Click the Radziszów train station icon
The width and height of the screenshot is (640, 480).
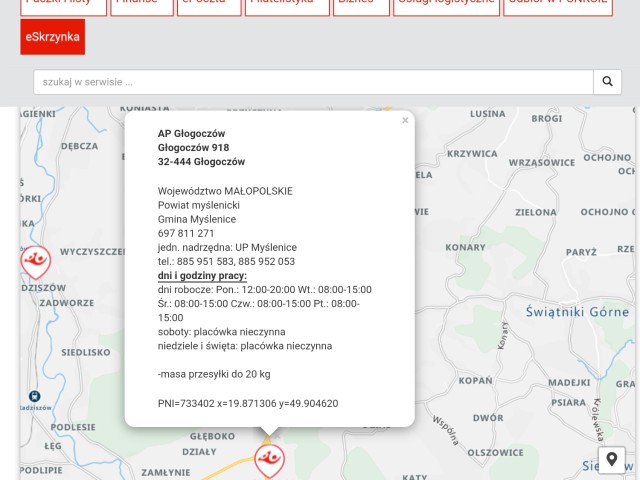34,396
